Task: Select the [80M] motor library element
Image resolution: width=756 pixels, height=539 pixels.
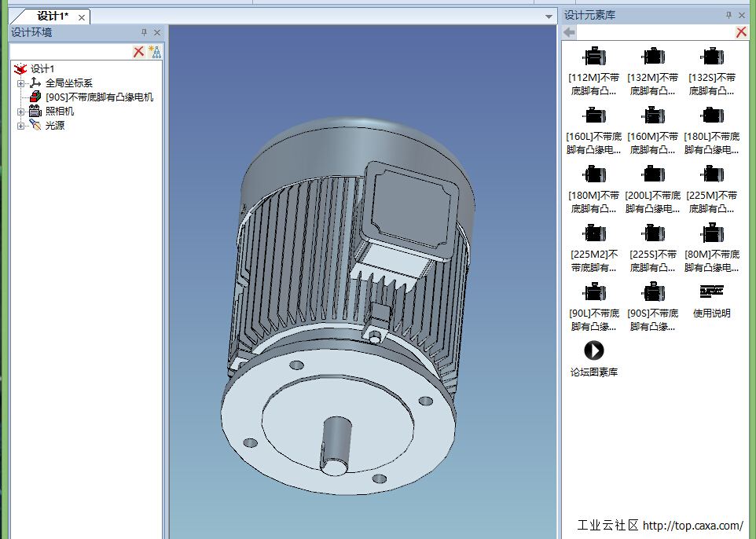Action: point(711,233)
